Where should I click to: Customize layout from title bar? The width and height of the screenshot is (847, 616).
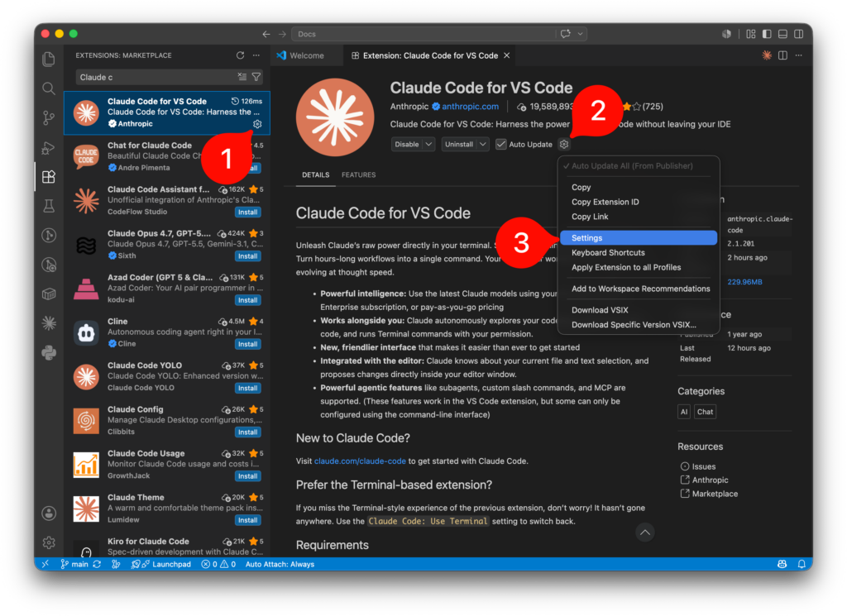(x=751, y=34)
